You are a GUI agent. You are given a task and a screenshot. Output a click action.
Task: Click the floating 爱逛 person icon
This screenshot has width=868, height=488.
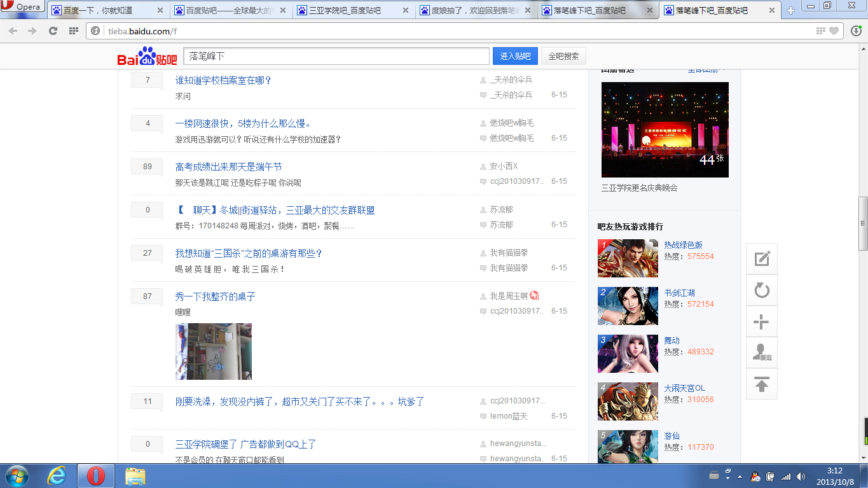[762, 353]
